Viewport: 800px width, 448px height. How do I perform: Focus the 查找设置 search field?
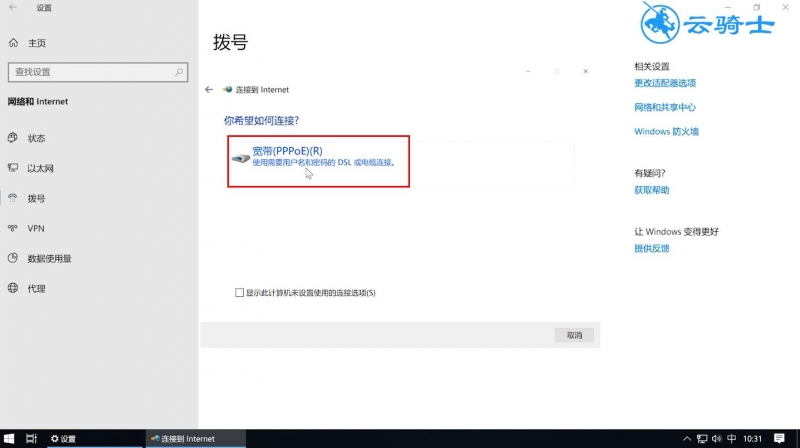coord(98,72)
